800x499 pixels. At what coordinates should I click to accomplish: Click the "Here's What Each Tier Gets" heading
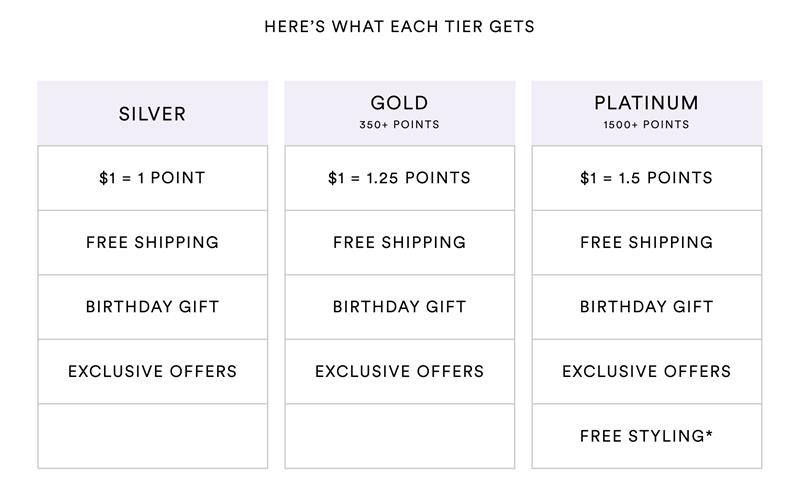(x=399, y=27)
